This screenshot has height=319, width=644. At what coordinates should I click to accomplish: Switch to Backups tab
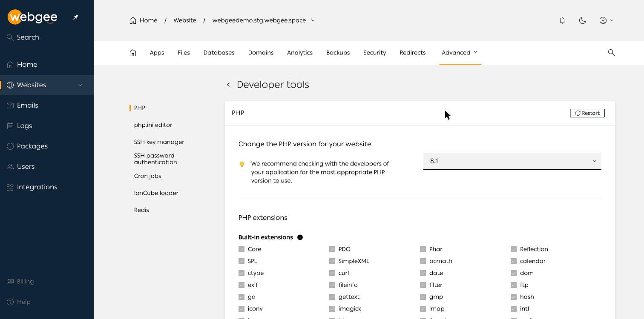tap(338, 53)
